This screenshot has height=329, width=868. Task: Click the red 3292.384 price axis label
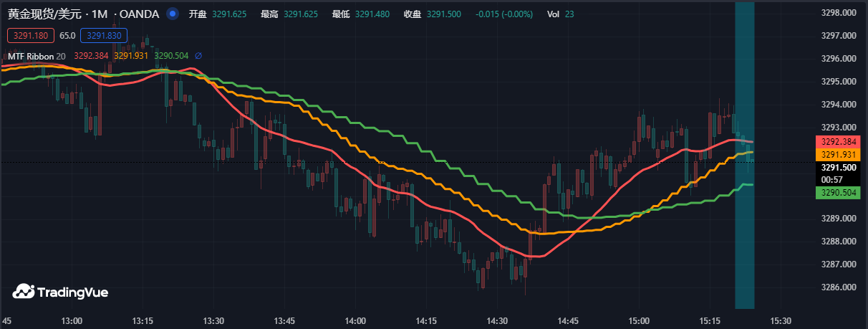840,142
